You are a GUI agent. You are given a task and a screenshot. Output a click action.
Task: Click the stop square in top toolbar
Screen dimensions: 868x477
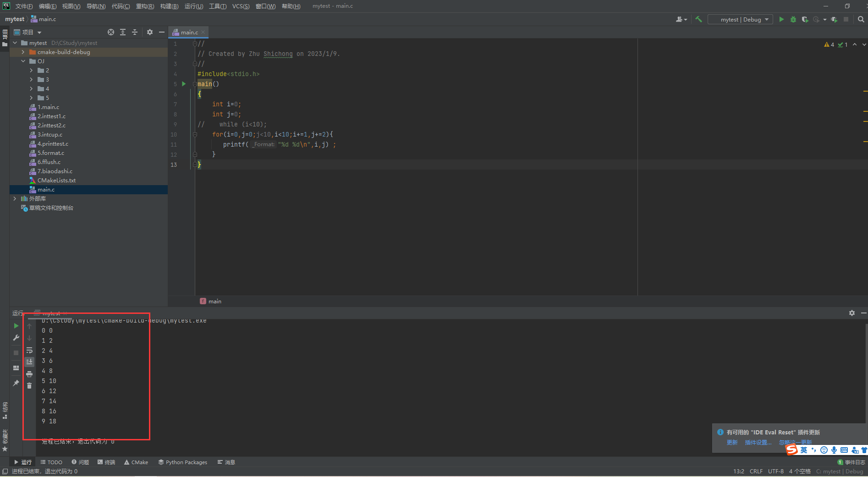846,19
